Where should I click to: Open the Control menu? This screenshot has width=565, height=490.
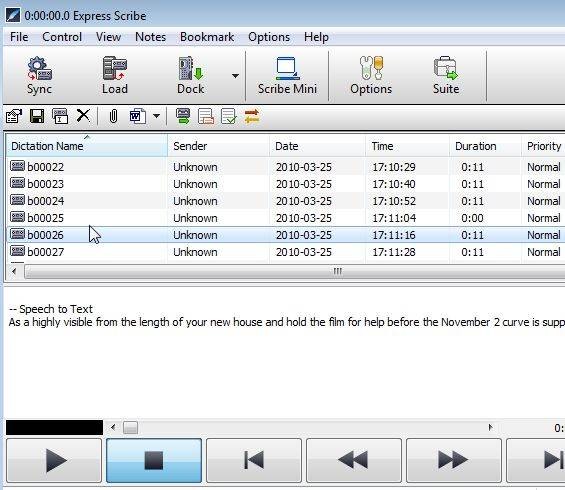pyautogui.click(x=62, y=37)
